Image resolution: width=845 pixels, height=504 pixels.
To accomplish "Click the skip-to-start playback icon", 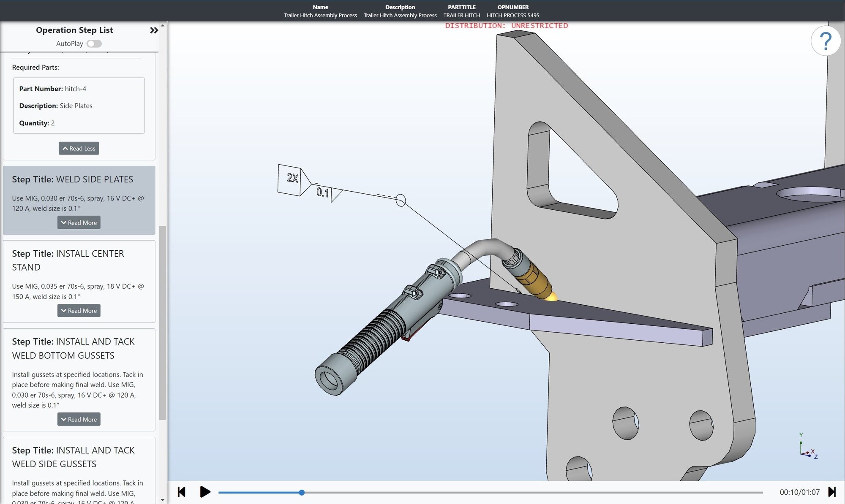I will click(182, 492).
